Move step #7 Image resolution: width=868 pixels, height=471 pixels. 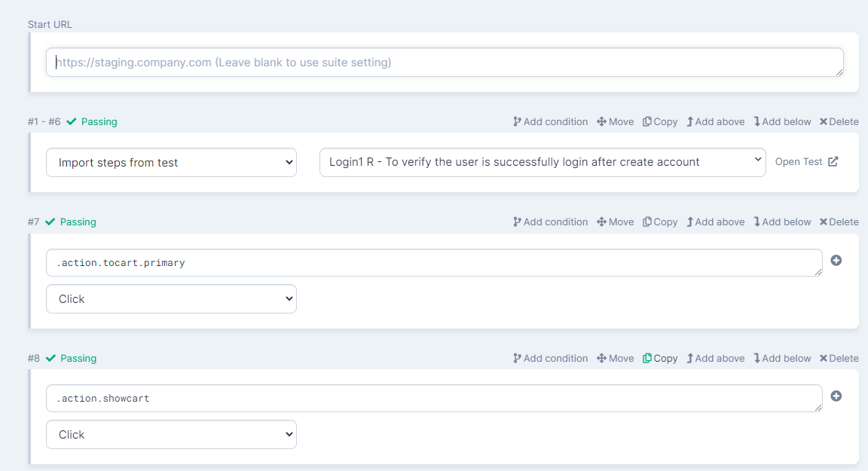(616, 222)
